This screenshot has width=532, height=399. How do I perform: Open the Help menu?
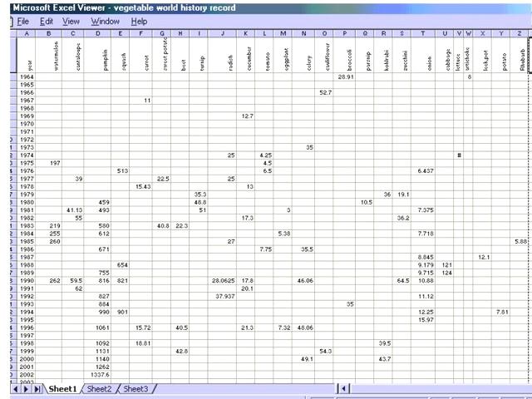coord(139,21)
